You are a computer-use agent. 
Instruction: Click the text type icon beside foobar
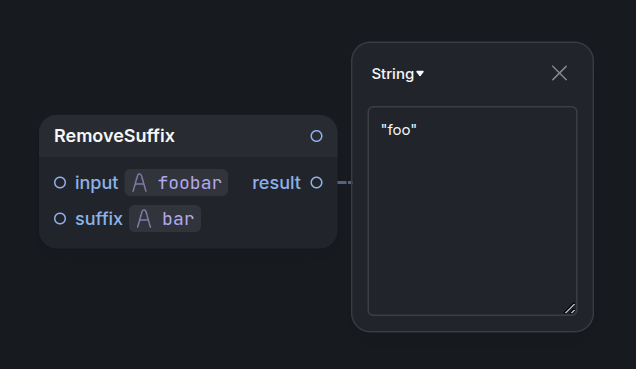point(140,182)
